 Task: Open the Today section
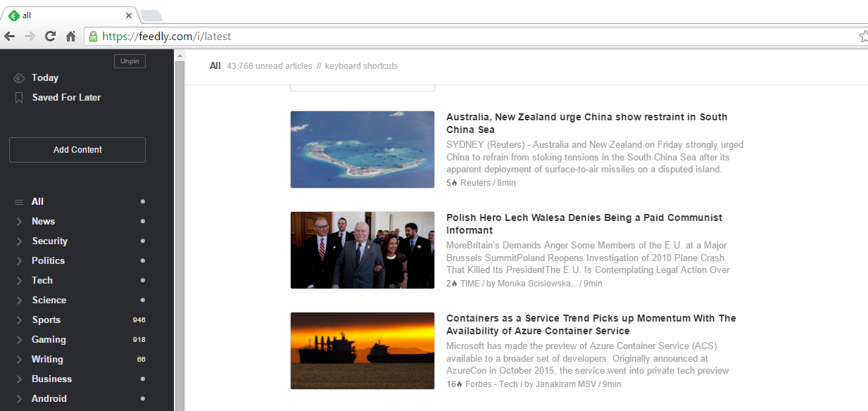(x=45, y=78)
